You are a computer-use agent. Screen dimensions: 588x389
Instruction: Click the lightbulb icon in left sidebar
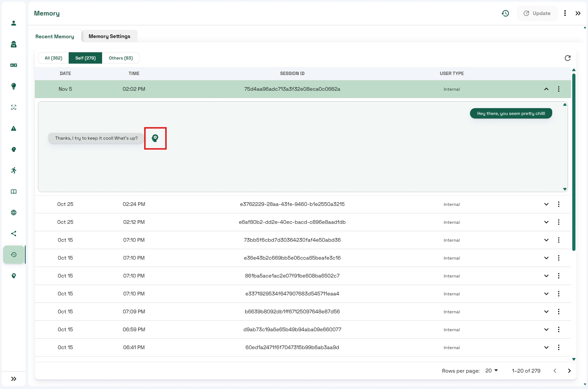pos(14,86)
